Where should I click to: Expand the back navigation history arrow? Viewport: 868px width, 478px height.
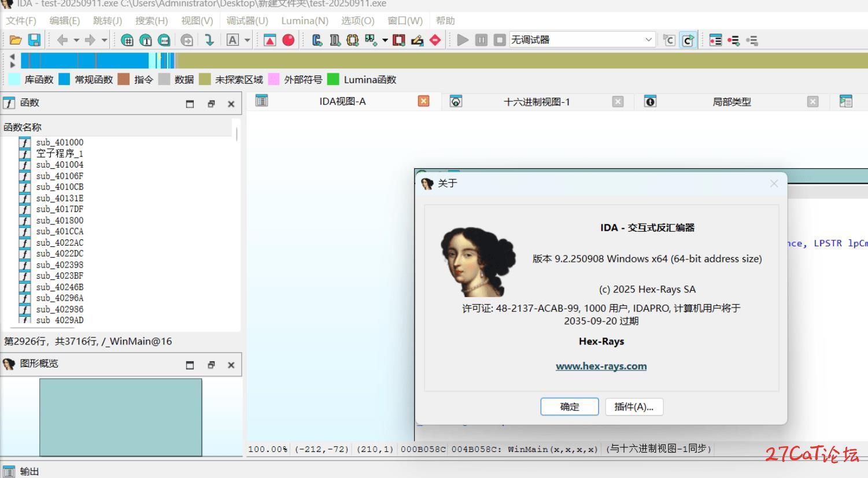tap(76, 40)
